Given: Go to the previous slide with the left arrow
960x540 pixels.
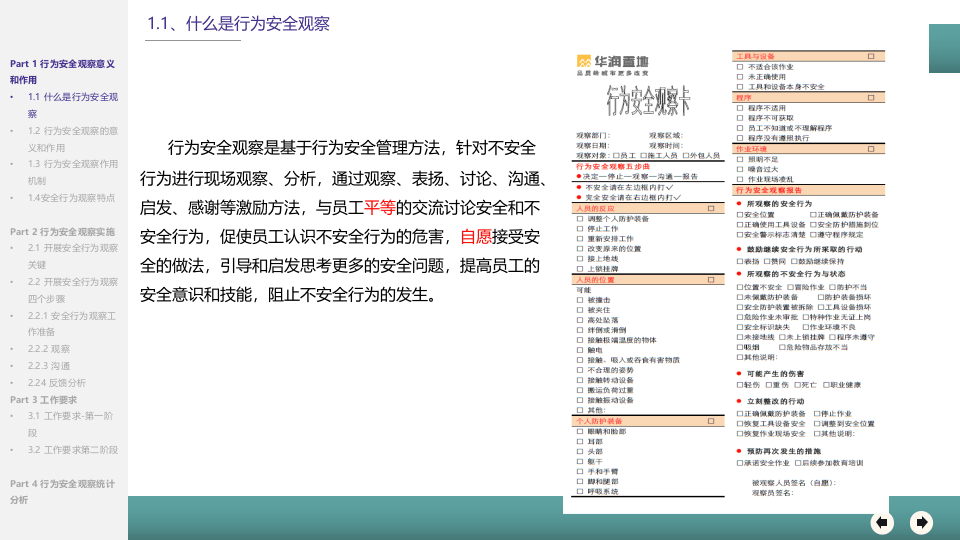Looking at the screenshot, I should coord(882,522).
